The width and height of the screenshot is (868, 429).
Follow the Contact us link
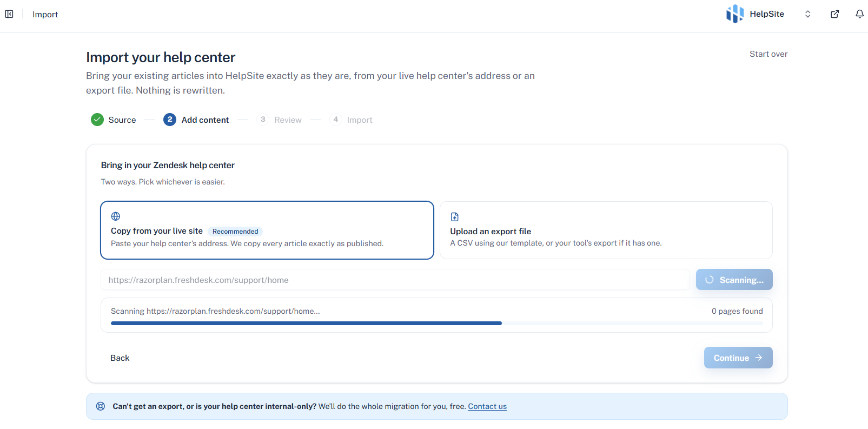point(487,406)
